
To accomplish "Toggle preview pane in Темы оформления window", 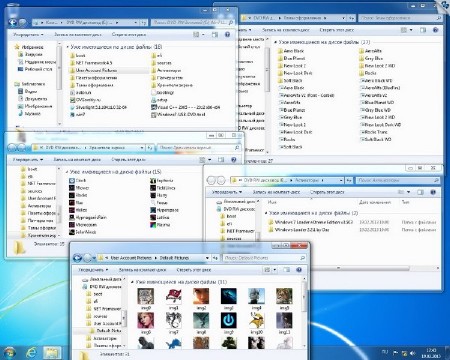I will pos(423,30).
